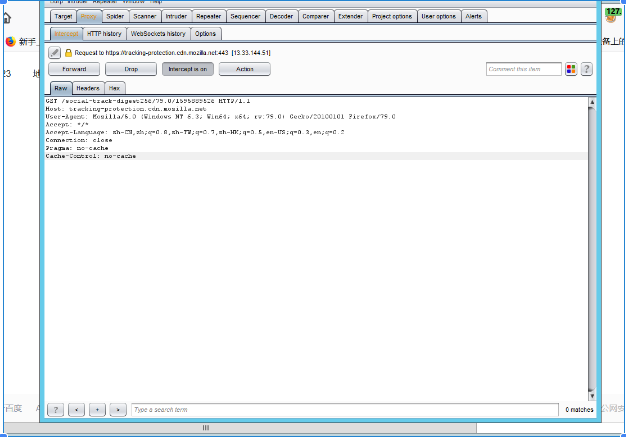
Task: Switch to the Intruder tab
Action: 176,16
